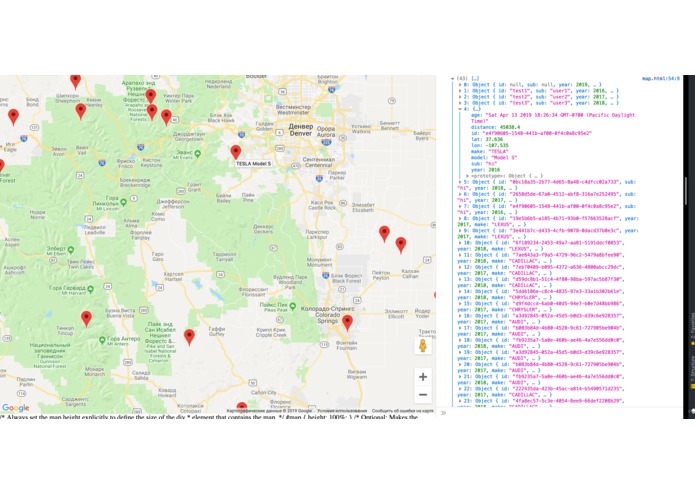Expand console object 3 with id test3

(x=460, y=103)
